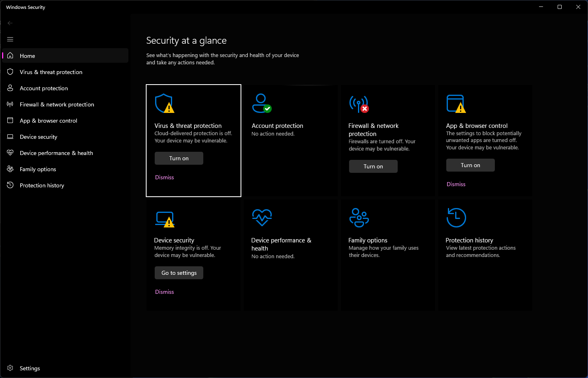Open Device performance & health sidebar item
The image size is (588, 378).
tap(65, 153)
